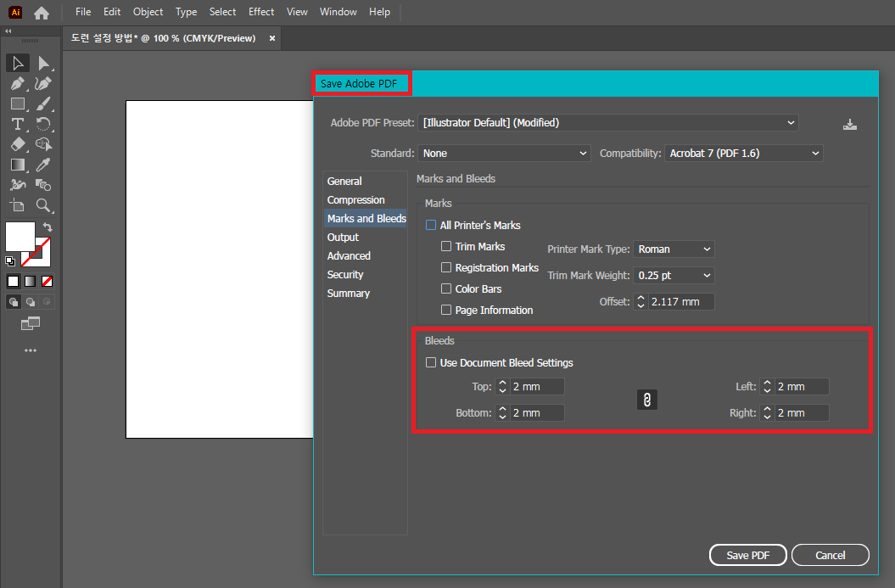Viewport: 895px width, 588px height.
Task: Switch to Compression settings category
Action: [365, 199]
